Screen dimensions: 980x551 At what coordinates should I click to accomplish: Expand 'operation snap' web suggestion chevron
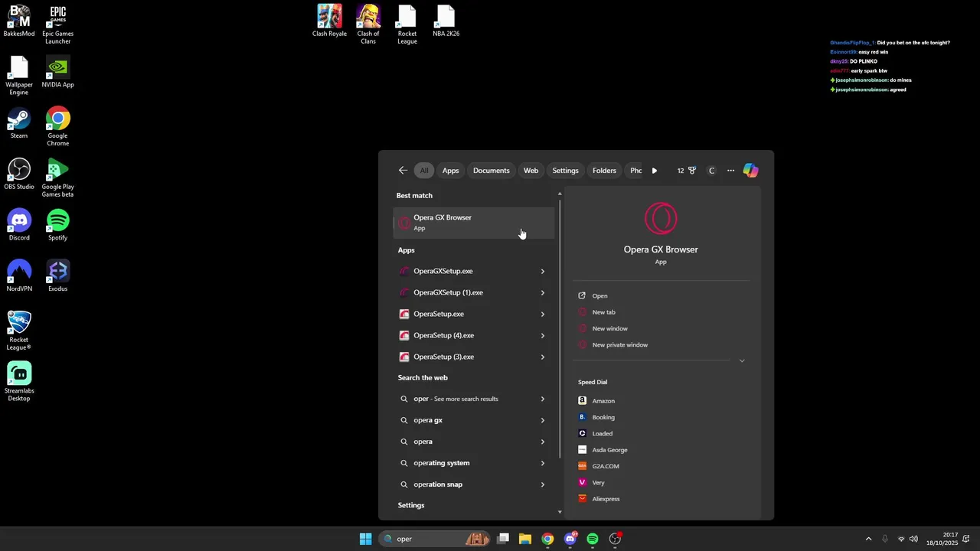[543, 484]
